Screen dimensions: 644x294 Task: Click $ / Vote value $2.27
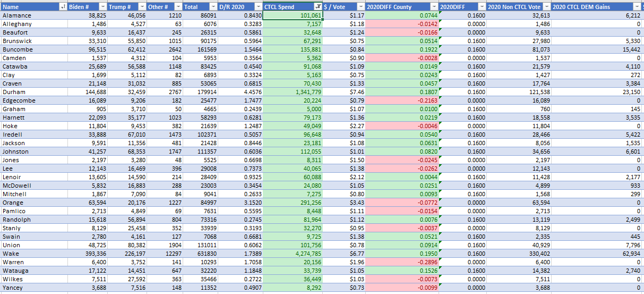357,126
